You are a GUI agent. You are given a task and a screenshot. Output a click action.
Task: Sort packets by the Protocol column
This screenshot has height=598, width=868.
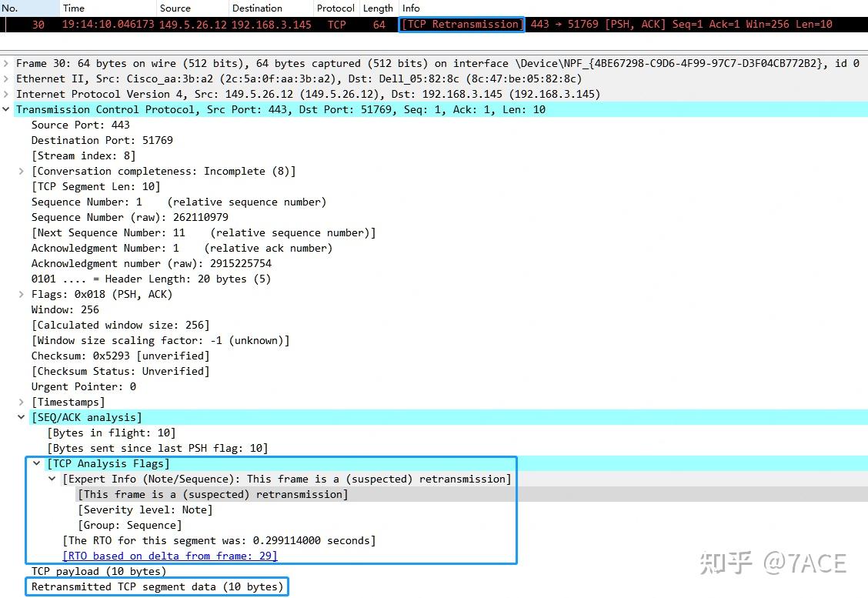[x=336, y=8]
